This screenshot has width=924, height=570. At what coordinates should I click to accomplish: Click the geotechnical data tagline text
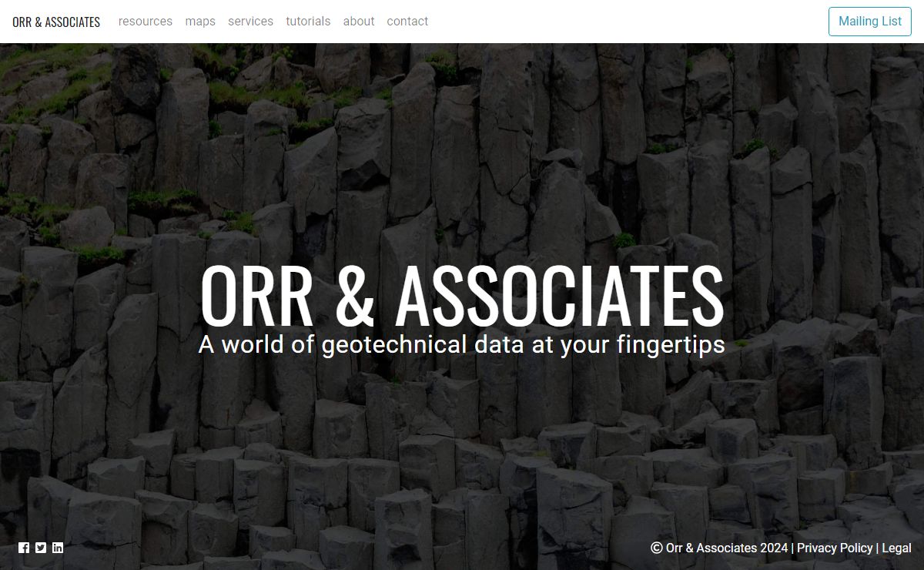coord(462,344)
